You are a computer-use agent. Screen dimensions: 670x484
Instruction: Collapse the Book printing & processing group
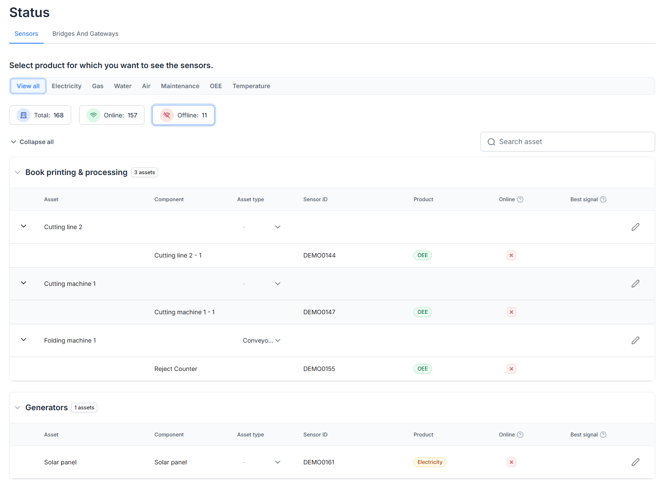[17, 173]
